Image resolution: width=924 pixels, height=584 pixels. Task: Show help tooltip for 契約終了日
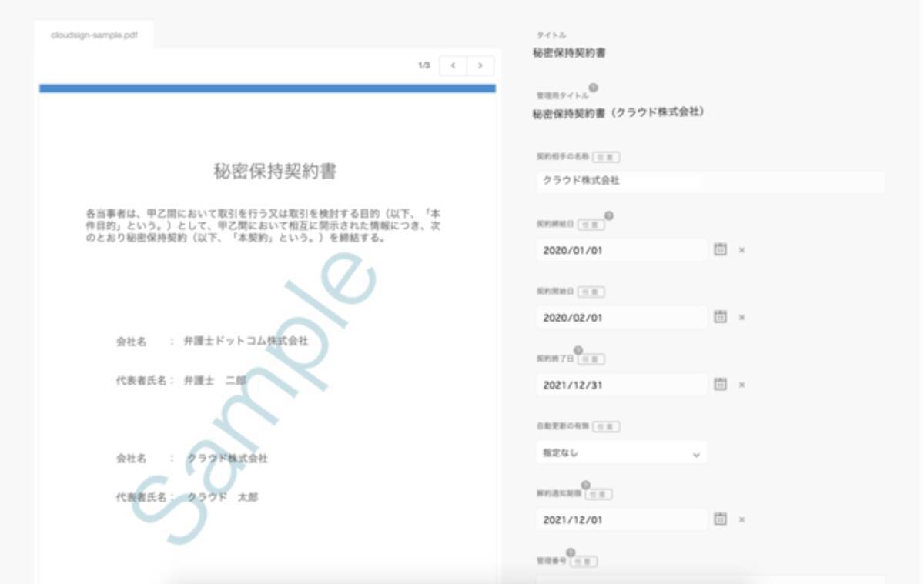click(578, 351)
